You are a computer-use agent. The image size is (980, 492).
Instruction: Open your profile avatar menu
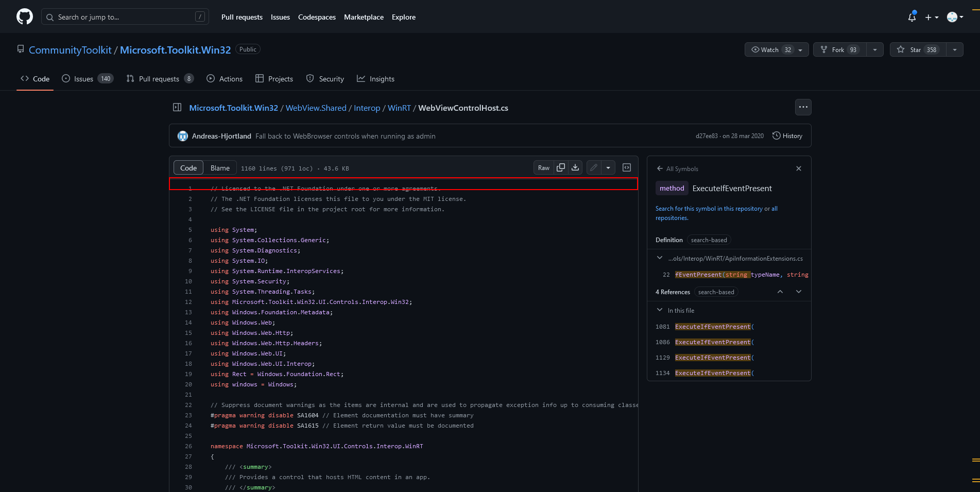[953, 16]
